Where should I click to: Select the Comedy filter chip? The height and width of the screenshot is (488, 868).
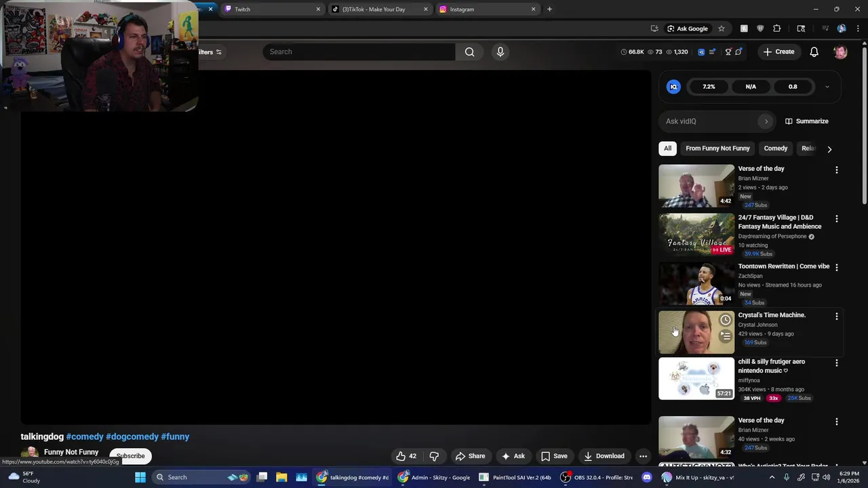pyautogui.click(x=775, y=148)
